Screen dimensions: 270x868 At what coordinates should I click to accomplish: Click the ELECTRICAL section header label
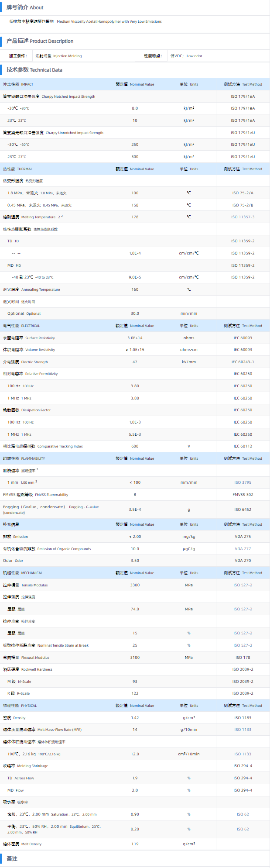tap(21, 326)
